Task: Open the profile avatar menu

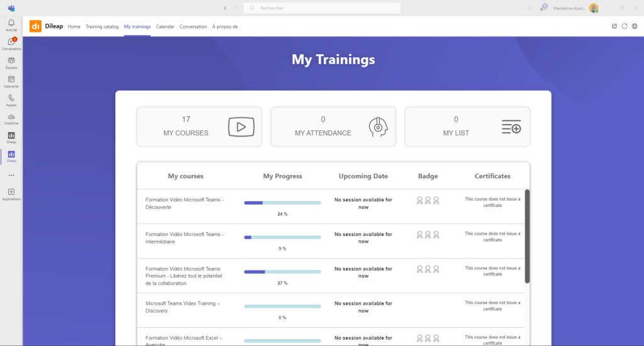Action: [594, 8]
